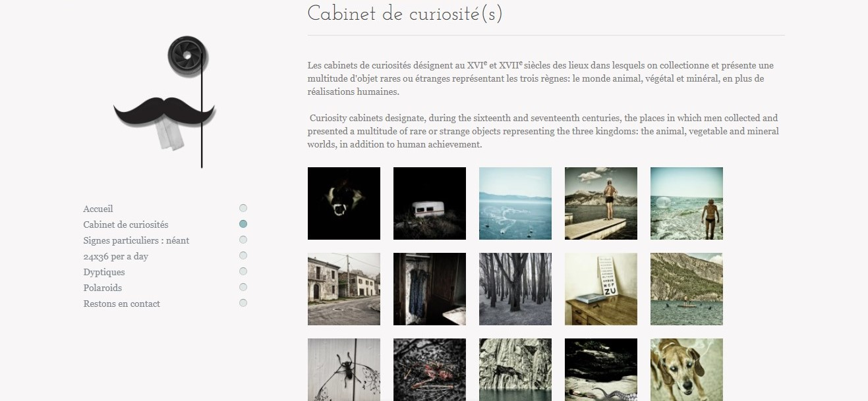Select the radio dot next to Polaroids
Viewport: 868px width, 401px height.
point(243,287)
